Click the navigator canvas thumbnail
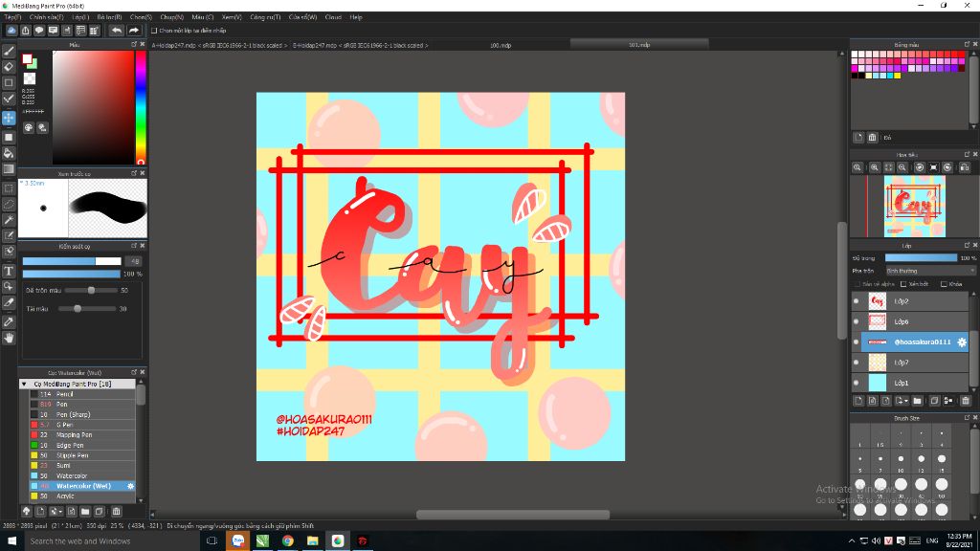 [914, 207]
